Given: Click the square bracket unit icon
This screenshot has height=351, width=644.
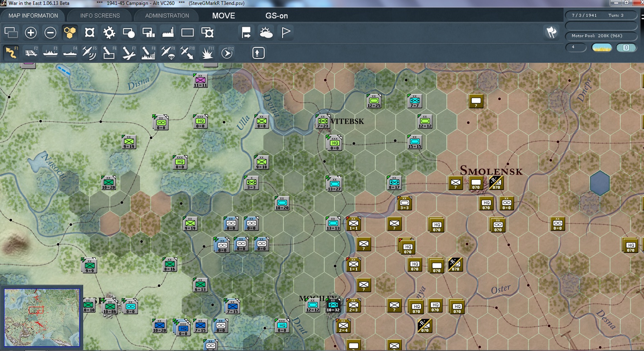Looking at the screenshot, I should click(x=89, y=32).
